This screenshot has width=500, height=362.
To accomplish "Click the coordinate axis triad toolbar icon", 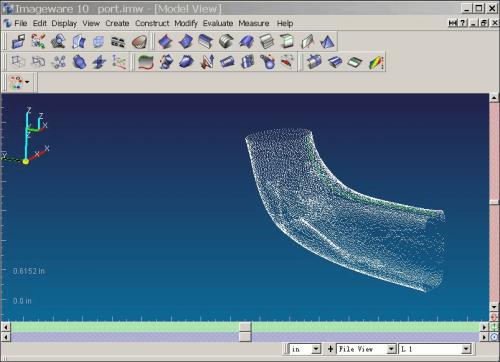I will [x=119, y=62].
